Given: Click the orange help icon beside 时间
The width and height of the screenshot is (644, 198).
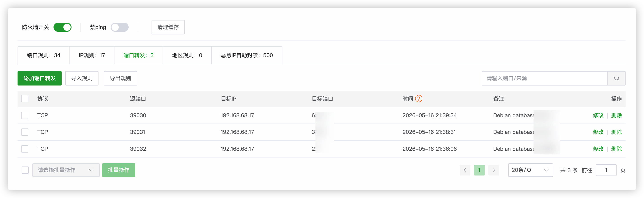Looking at the screenshot, I should [418, 99].
